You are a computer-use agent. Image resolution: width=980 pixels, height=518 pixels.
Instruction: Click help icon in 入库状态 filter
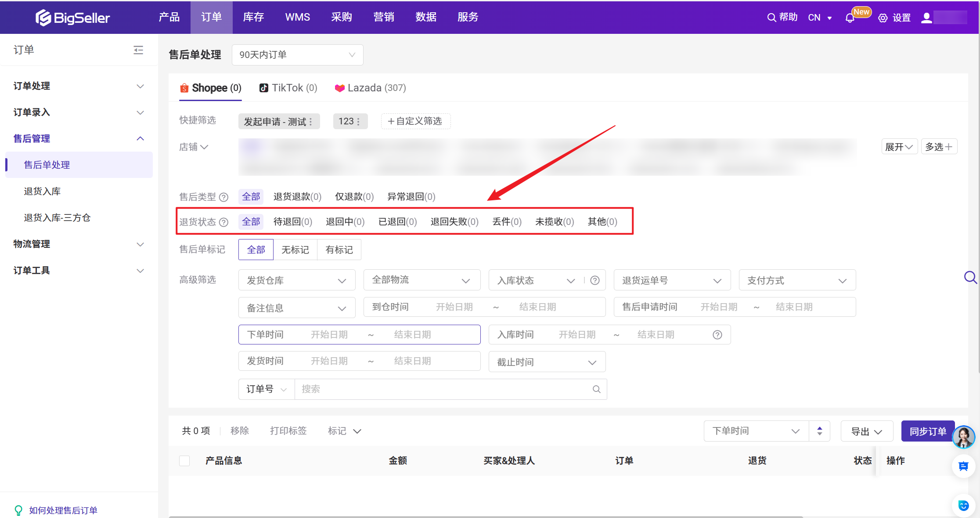[595, 280]
